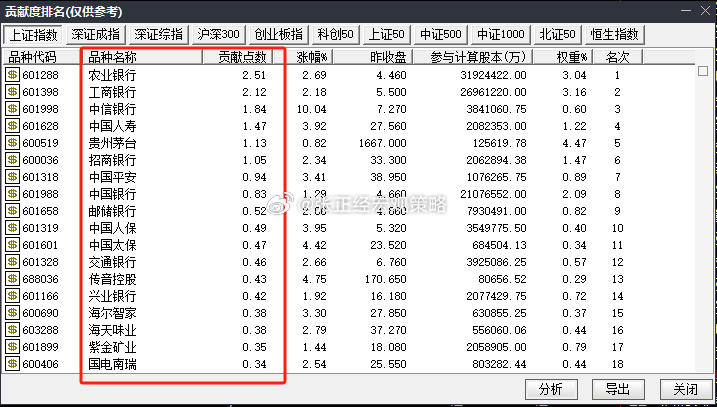Select the 中国银行 row name
The width and height of the screenshot is (717, 407).
click(112, 194)
